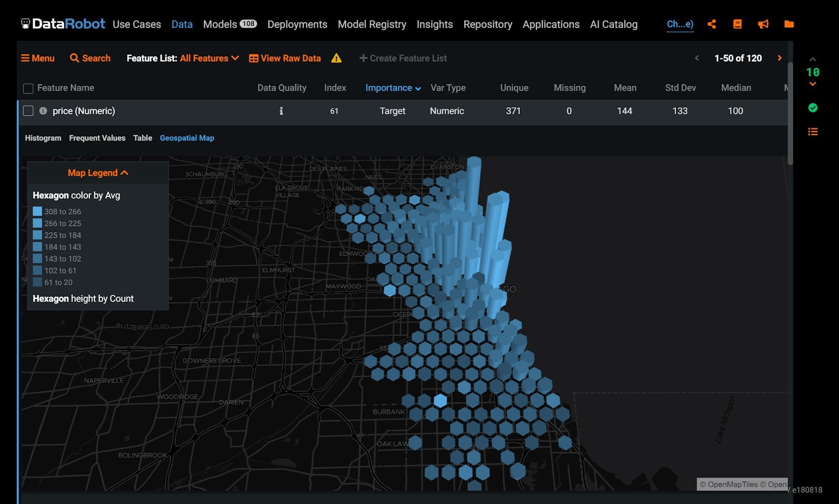The width and height of the screenshot is (839, 504).
Task: Open price Data Quality info icon
Action: pyautogui.click(x=281, y=110)
